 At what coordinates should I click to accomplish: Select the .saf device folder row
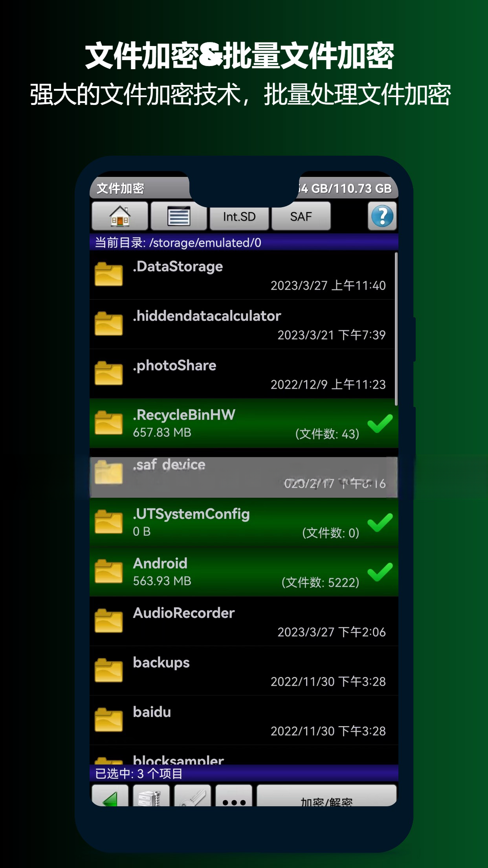[244, 477]
